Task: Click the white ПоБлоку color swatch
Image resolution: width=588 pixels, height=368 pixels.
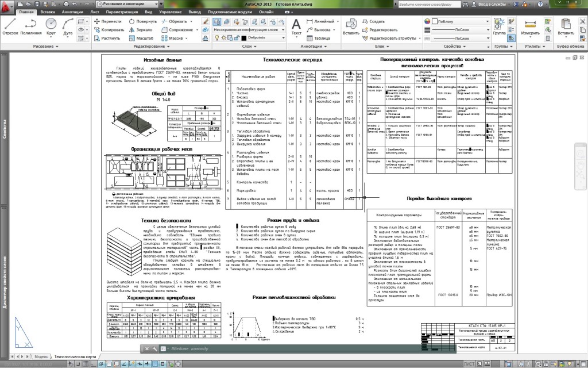Action: pos(435,21)
